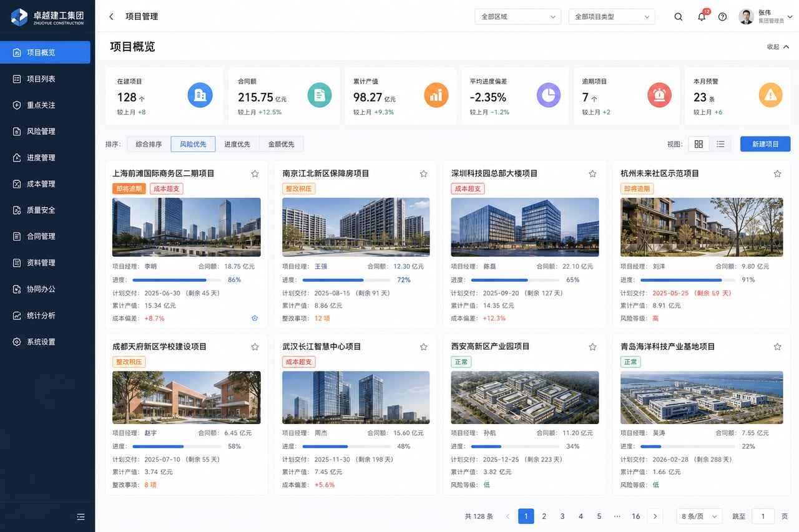This screenshot has height=532, width=799.
Task: Click 72% progress bar on 南京江北 card
Action: 346,280
